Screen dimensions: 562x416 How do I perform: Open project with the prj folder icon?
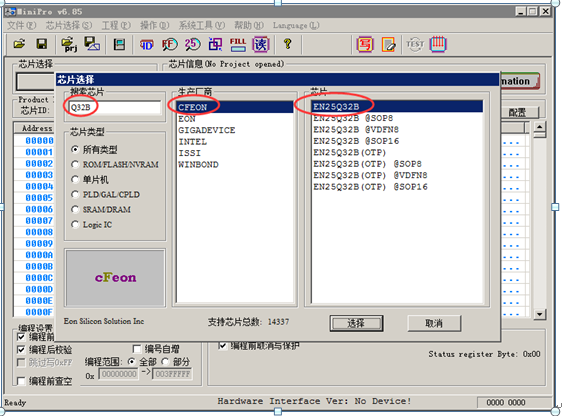70,44
